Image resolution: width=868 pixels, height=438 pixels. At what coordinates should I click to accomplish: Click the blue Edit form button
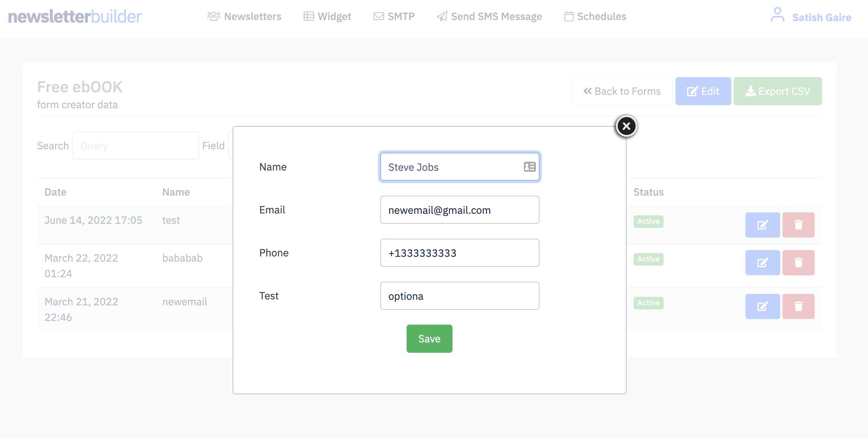point(703,91)
